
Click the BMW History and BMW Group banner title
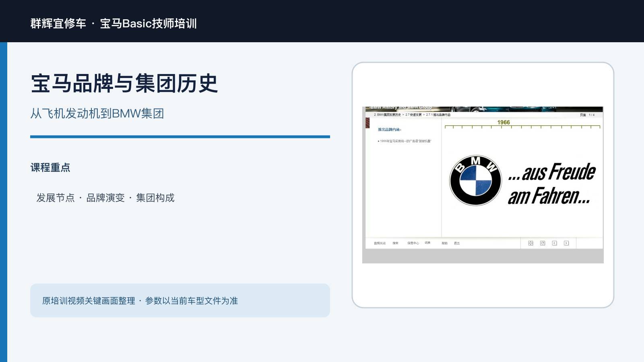click(x=401, y=108)
